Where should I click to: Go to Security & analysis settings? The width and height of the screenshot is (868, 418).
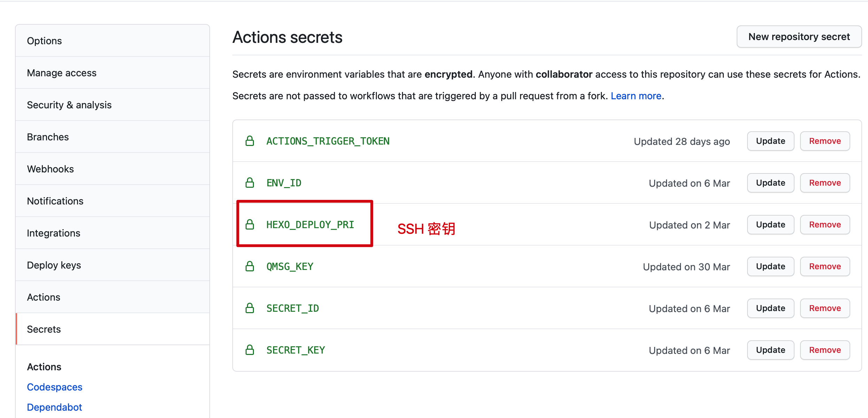(69, 105)
